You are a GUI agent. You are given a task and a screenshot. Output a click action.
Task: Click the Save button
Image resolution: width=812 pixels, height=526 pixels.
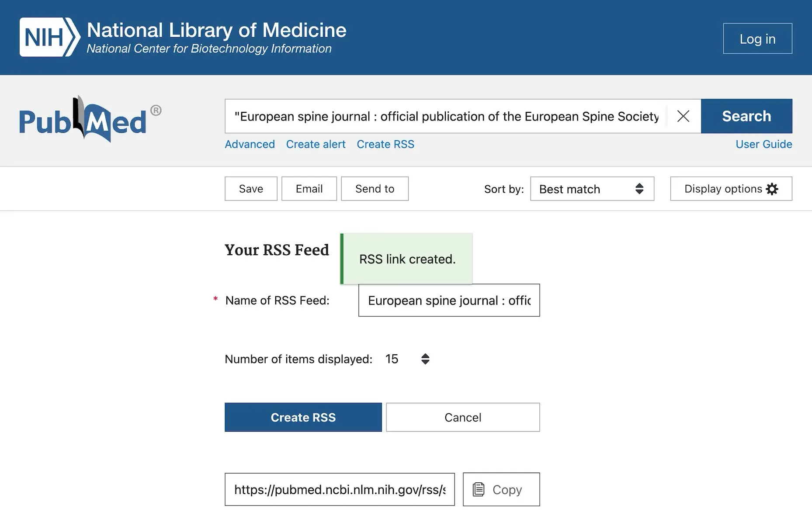coord(251,189)
